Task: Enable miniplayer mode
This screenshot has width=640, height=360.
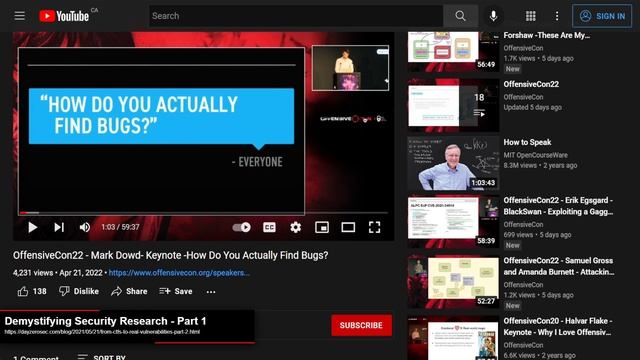Action: coord(322,227)
